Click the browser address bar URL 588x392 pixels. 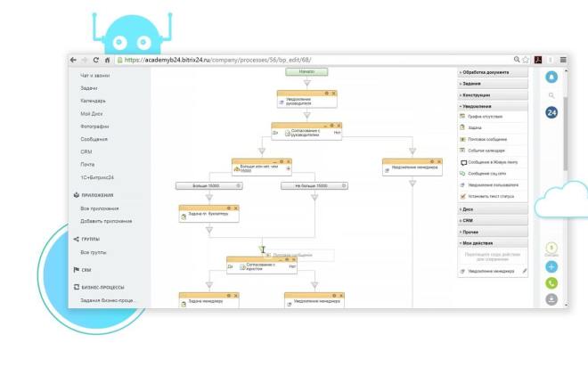(217, 60)
